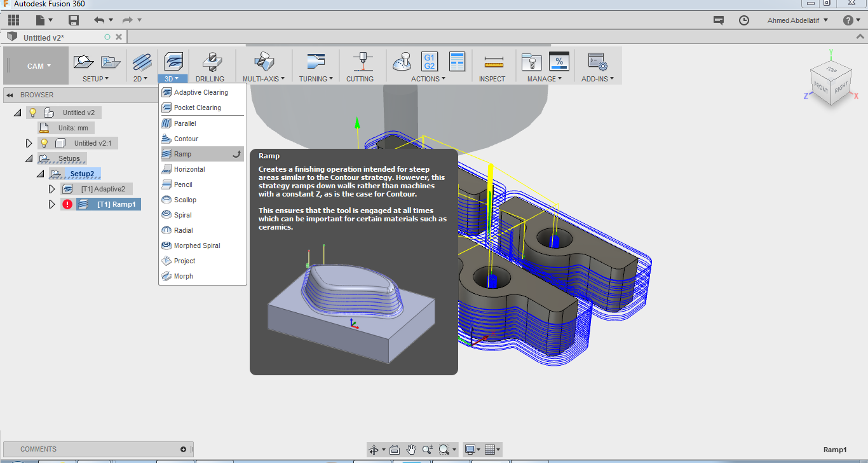Click the Multi-Axis toolpath icon
Image resolution: width=868 pixels, height=463 pixels.
tap(264, 62)
